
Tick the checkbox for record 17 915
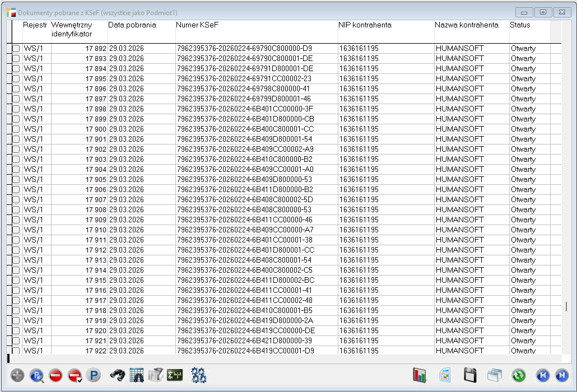click(16, 281)
